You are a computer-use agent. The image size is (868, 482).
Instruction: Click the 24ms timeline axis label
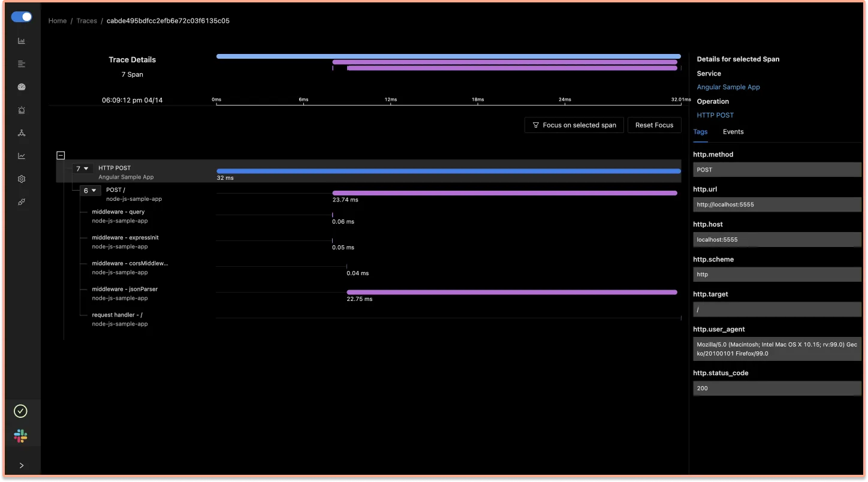click(565, 100)
